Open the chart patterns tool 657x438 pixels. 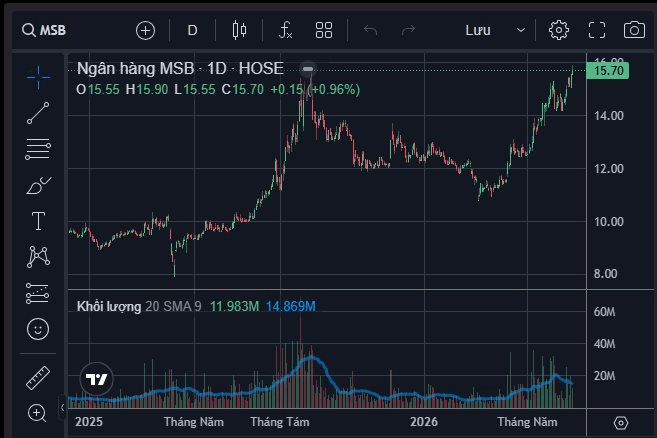[38, 257]
